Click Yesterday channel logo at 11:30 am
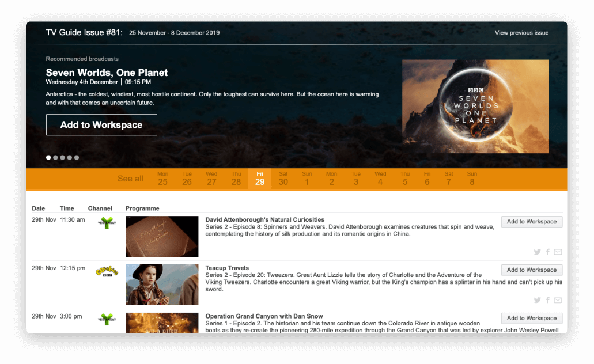 [107, 223]
